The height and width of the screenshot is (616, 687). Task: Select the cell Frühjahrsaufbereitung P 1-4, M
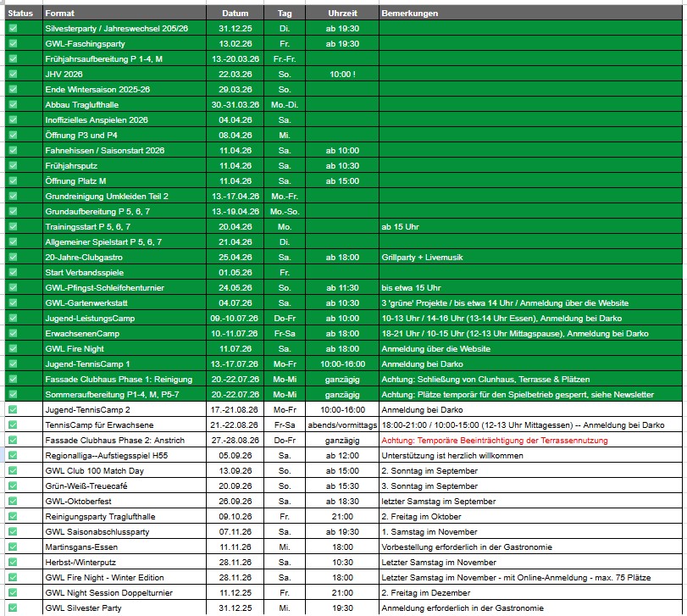click(125, 58)
